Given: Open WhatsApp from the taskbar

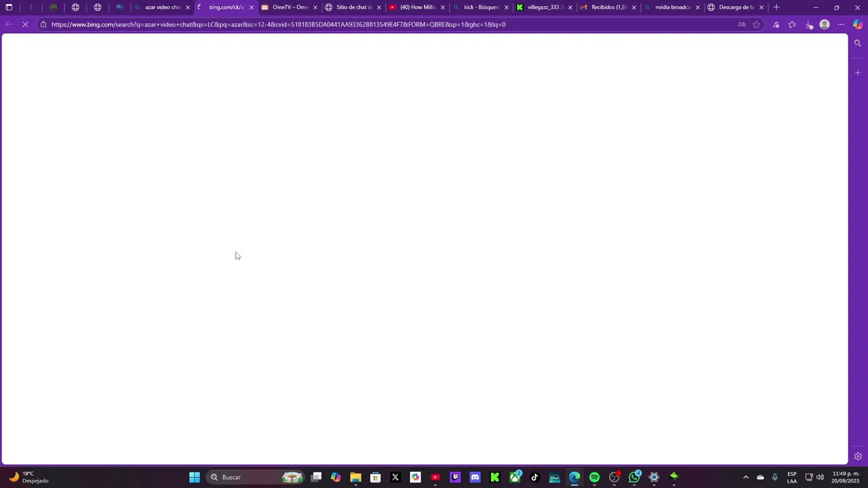Looking at the screenshot, I should click(635, 477).
